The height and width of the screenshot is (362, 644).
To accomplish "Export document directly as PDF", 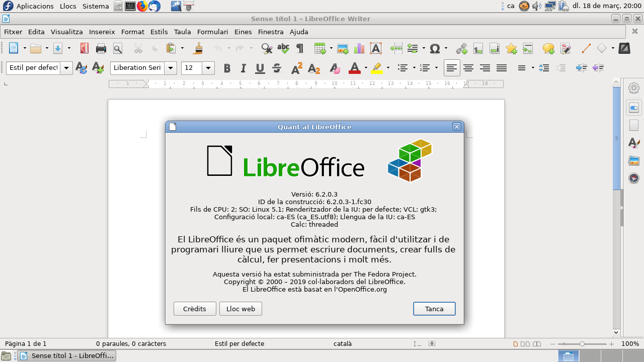I will click(84, 49).
